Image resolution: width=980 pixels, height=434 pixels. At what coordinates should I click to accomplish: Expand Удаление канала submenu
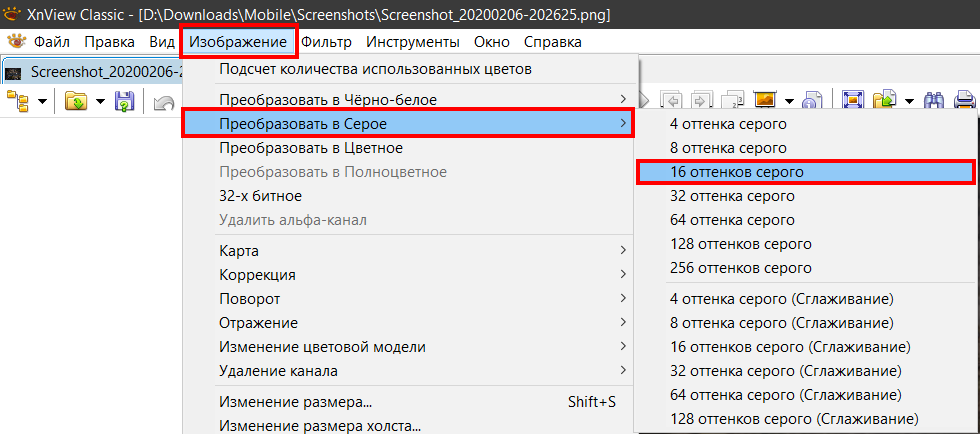click(410, 371)
